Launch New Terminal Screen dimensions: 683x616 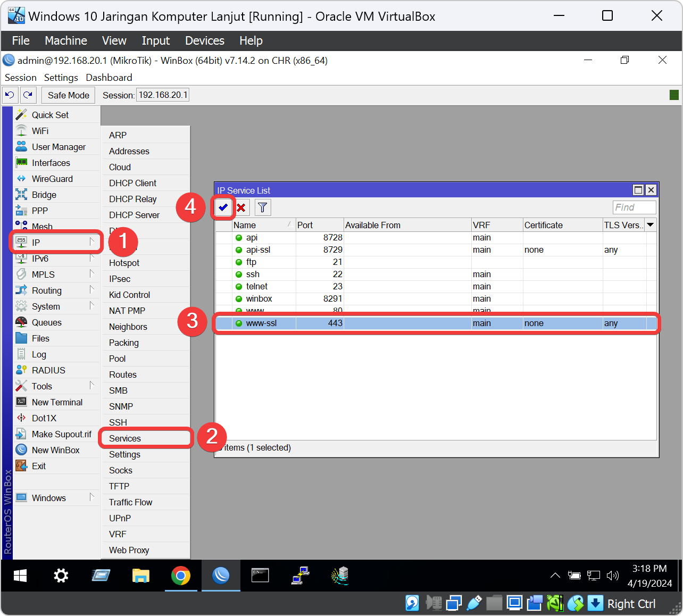click(57, 402)
